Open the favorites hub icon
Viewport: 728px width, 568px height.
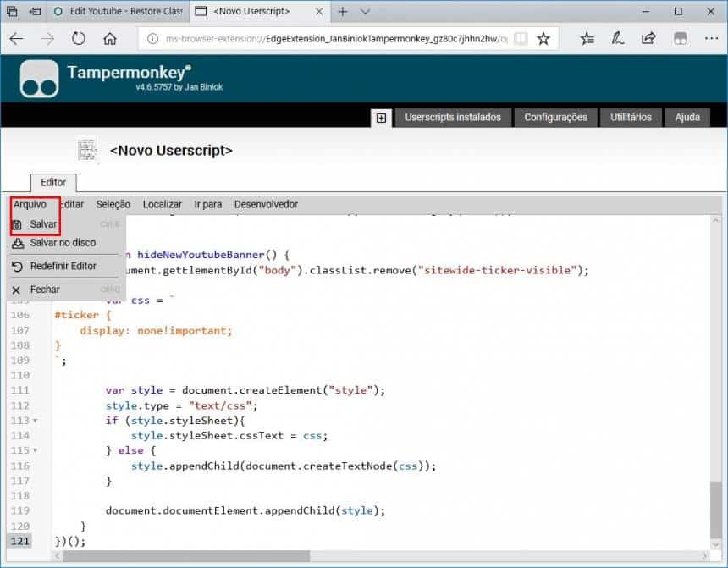pyautogui.click(x=587, y=39)
